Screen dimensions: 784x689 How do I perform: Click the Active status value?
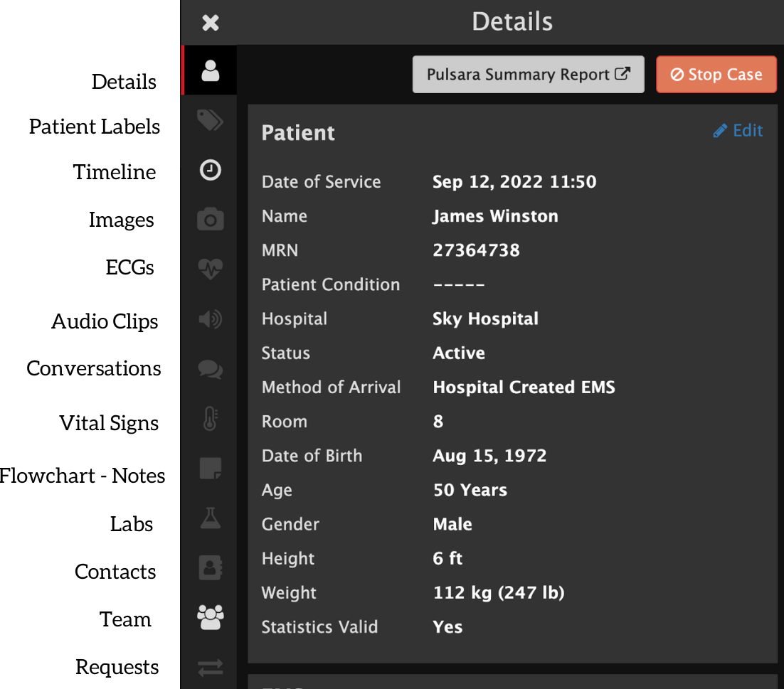click(458, 353)
